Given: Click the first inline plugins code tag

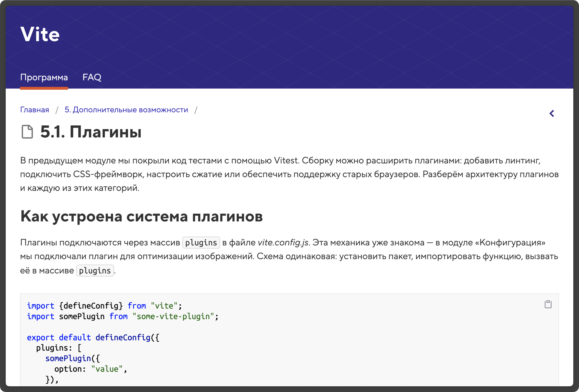Looking at the screenshot, I should point(201,243).
